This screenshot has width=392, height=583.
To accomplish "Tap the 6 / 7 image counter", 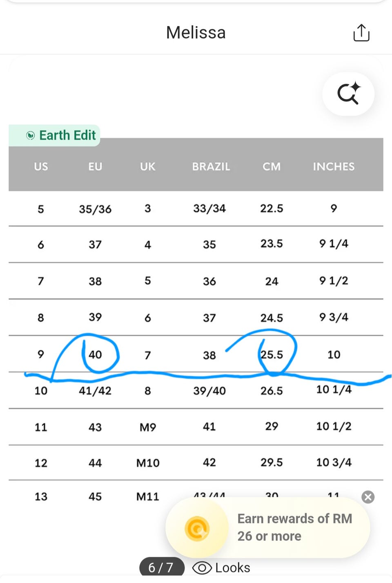I will (x=161, y=567).
